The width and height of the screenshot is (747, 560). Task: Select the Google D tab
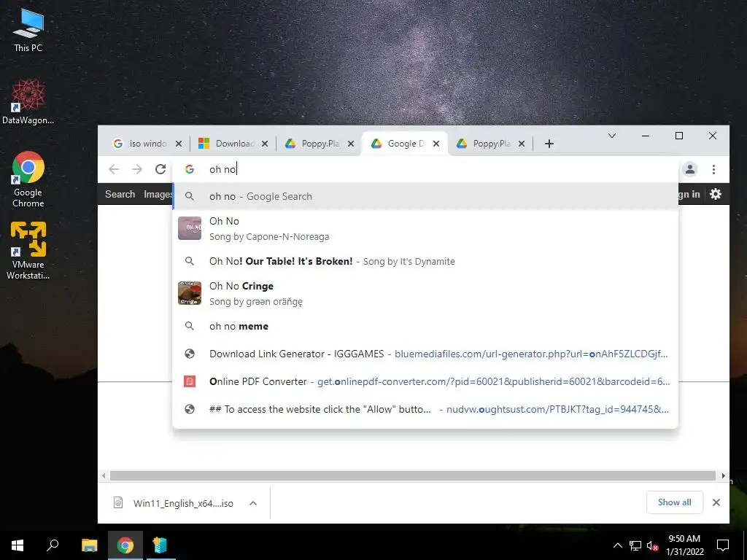click(404, 144)
